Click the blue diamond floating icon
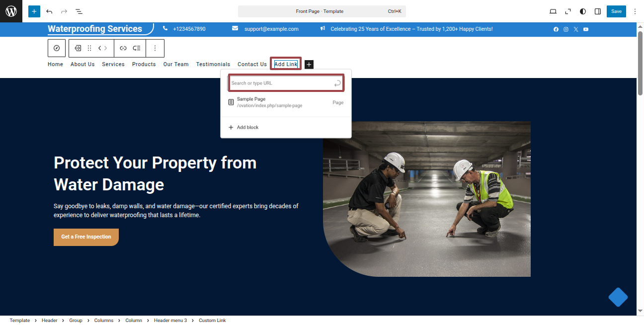 click(618, 297)
